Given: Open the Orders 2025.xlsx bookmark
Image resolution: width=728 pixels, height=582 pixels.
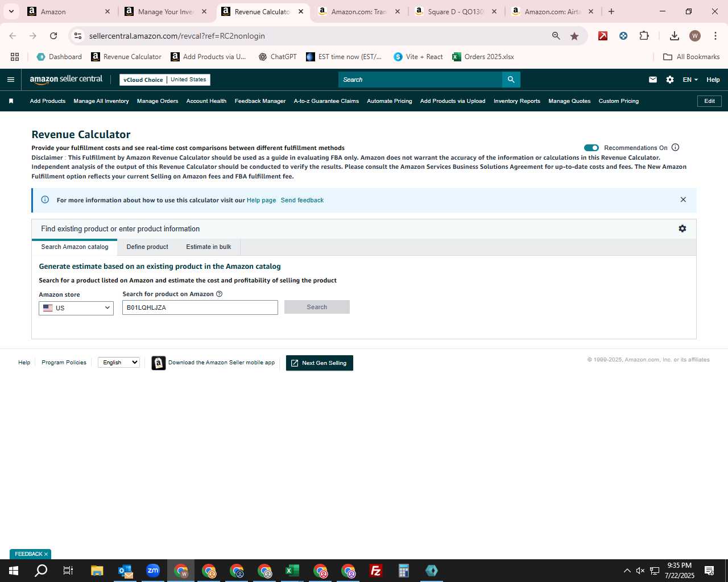Looking at the screenshot, I should pos(483,57).
